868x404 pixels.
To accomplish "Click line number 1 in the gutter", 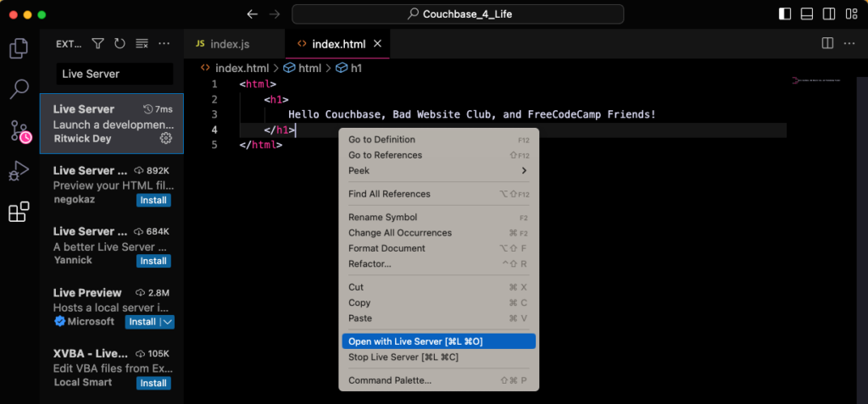I will coord(214,84).
